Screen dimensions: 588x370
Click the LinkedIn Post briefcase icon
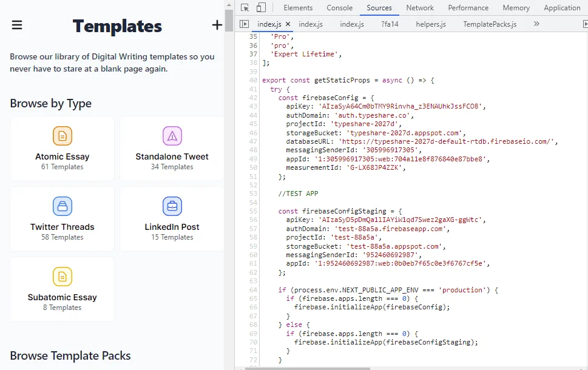point(172,206)
